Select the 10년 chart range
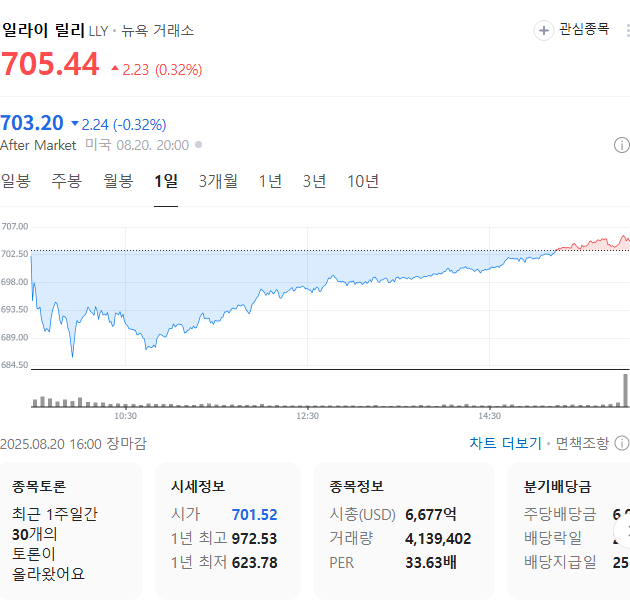Image resolution: width=630 pixels, height=600 pixels. [363, 181]
